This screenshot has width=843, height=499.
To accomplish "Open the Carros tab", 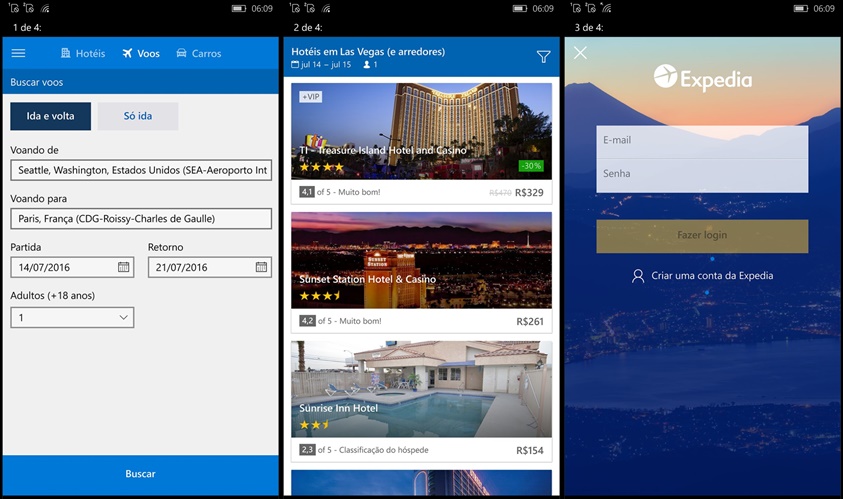I will [x=199, y=53].
